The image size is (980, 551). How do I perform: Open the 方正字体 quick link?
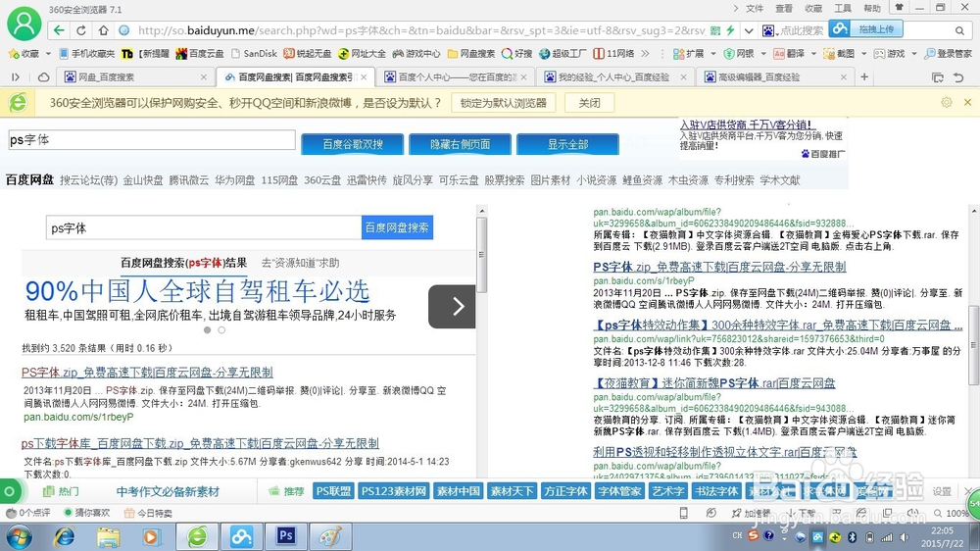pyautogui.click(x=565, y=491)
